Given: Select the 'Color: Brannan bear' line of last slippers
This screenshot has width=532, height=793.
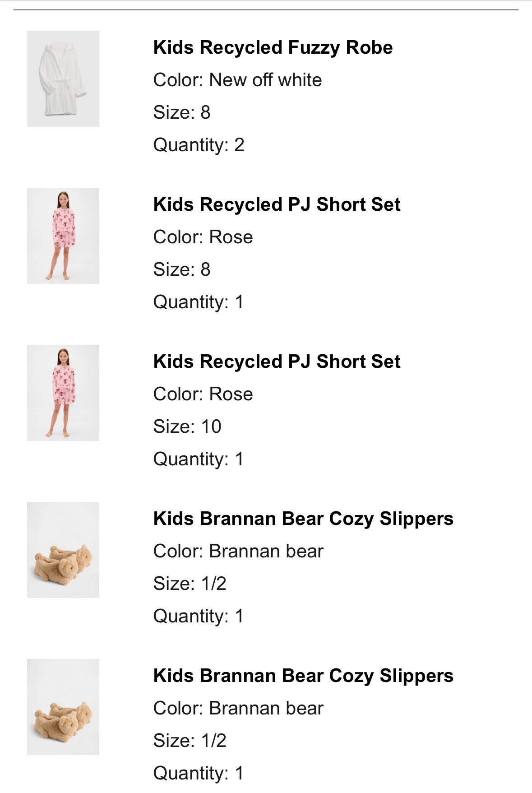Looking at the screenshot, I should pyautogui.click(x=238, y=708).
